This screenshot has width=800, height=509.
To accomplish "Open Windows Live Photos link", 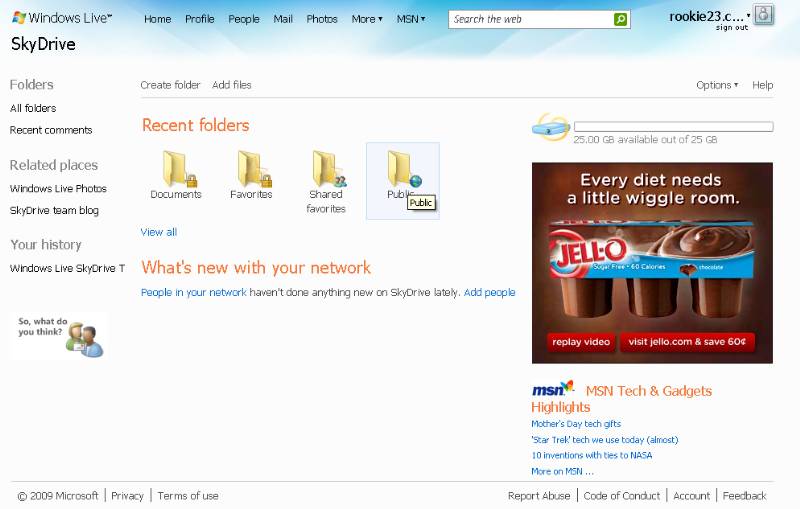I will 58,189.
